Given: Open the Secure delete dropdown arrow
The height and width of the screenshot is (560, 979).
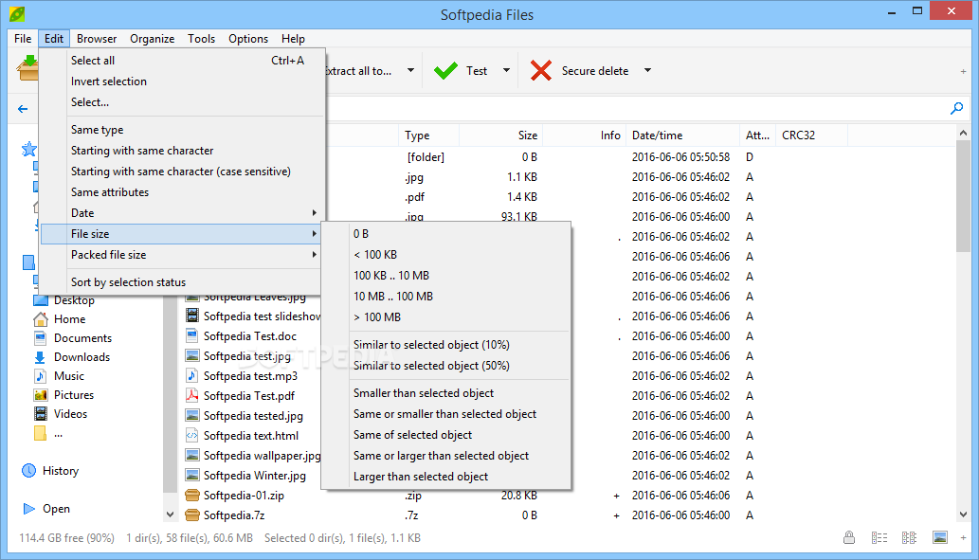Looking at the screenshot, I should [647, 70].
